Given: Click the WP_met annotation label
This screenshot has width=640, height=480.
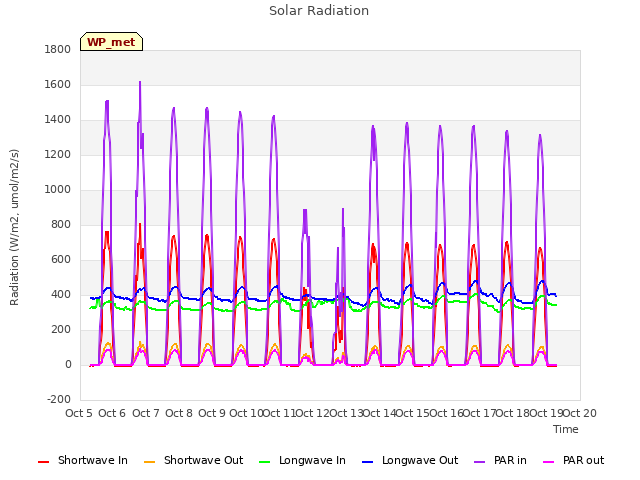Looking at the screenshot, I should (111, 42).
